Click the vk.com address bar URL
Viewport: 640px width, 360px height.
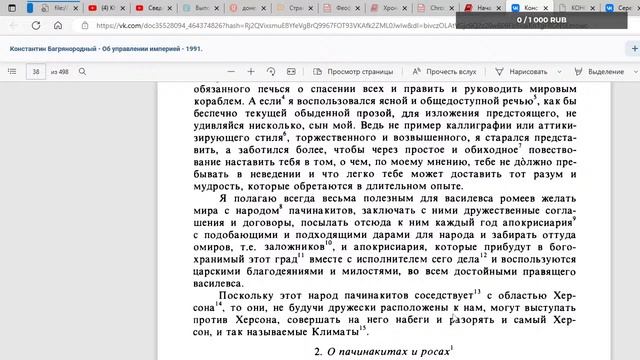click(x=276, y=25)
